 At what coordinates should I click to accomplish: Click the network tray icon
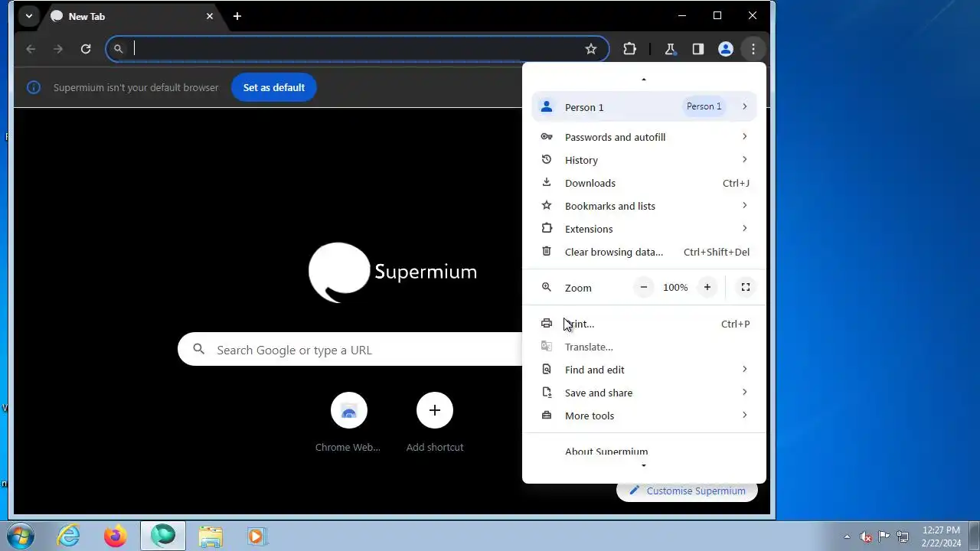(903, 536)
